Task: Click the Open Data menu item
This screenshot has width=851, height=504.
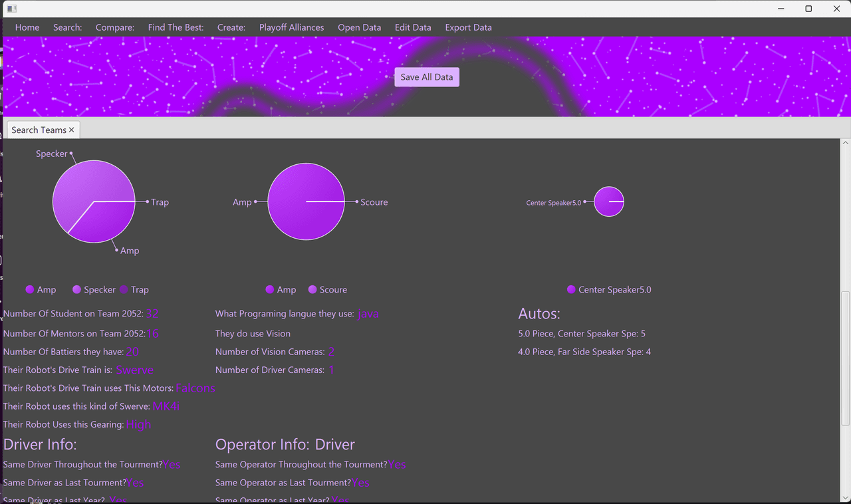Action: 359,27
